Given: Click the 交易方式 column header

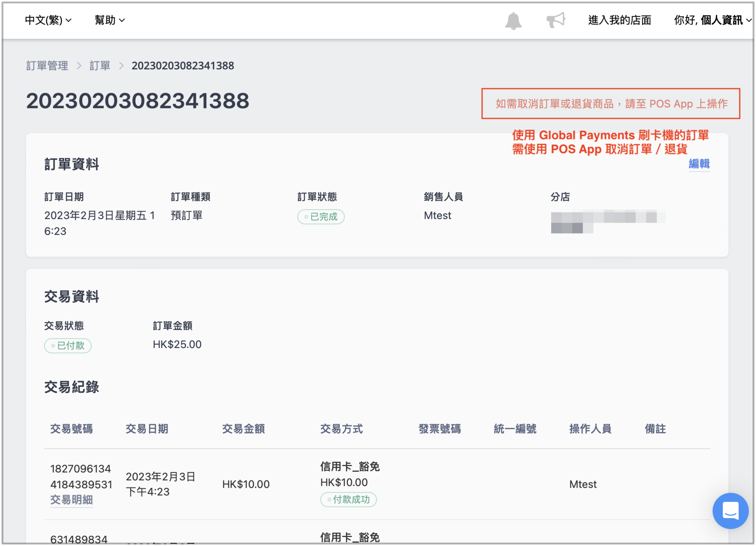Looking at the screenshot, I should [342, 429].
